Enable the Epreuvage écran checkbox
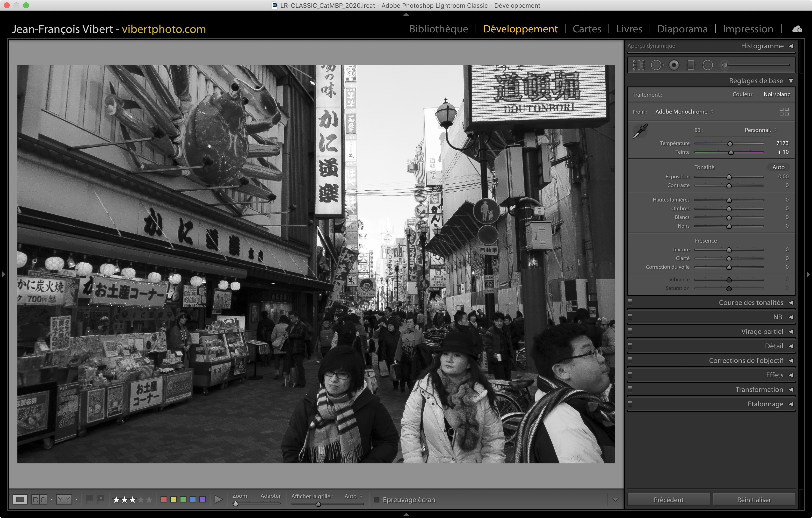 376,499
